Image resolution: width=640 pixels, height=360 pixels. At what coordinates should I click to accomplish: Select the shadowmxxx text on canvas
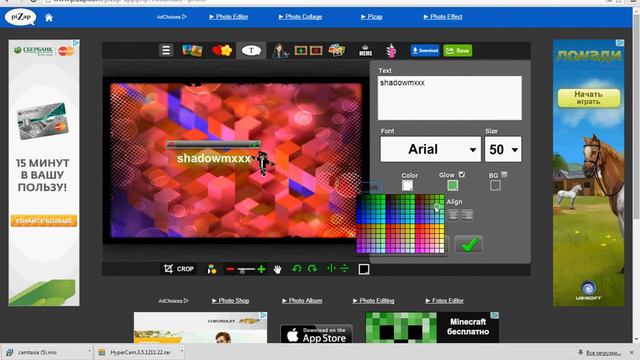click(213, 158)
